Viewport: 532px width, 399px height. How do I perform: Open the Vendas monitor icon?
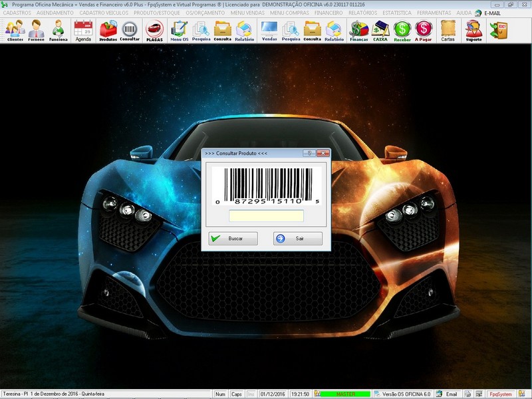point(269,31)
